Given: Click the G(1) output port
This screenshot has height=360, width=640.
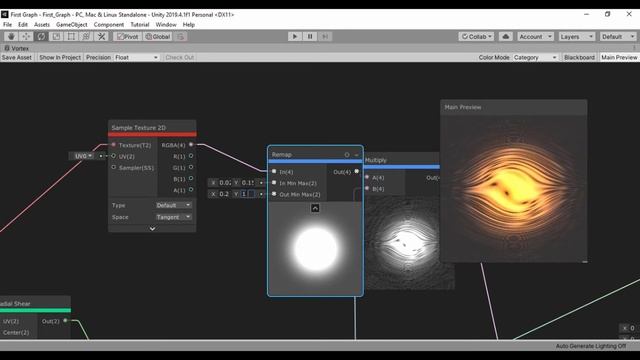Looking at the screenshot, I should [x=191, y=167].
